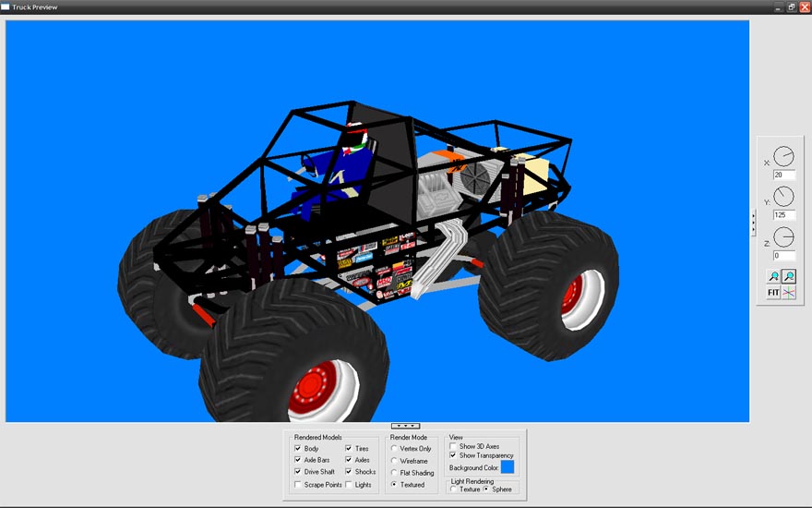Screen dimensions: 812x508
Task: Click the right magnifier zoom icon
Action: (789, 276)
